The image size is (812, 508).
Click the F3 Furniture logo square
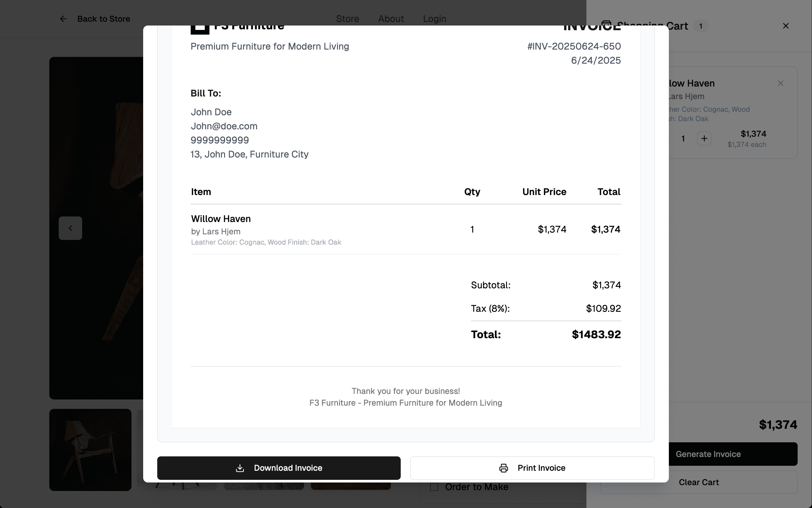pyautogui.click(x=200, y=30)
